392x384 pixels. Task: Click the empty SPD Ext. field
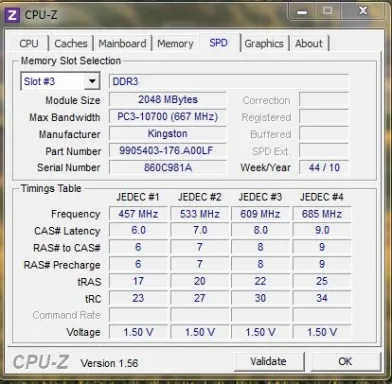coord(324,151)
